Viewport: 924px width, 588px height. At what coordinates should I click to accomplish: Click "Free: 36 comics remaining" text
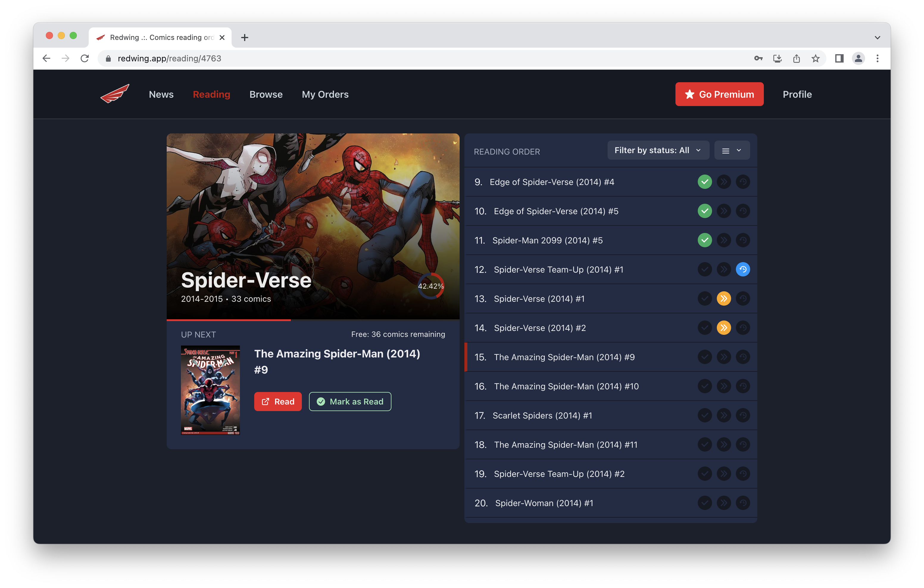click(398, 334)
